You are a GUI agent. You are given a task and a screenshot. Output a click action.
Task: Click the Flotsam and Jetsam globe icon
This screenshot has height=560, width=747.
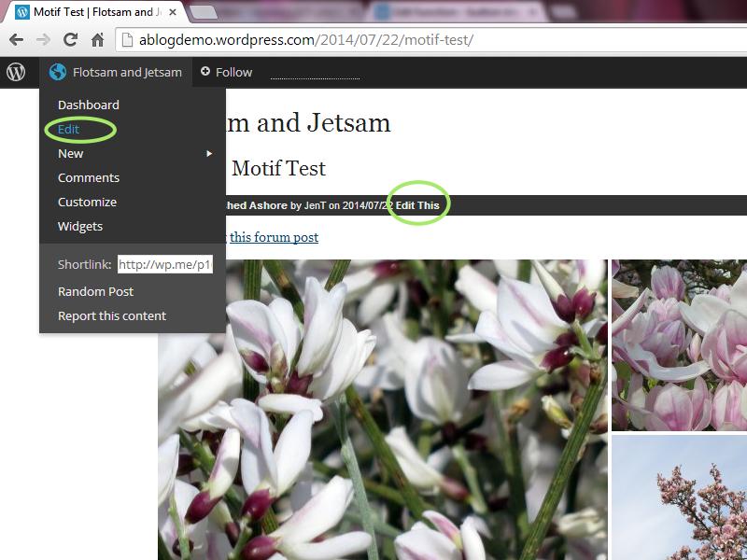[58, 72]
